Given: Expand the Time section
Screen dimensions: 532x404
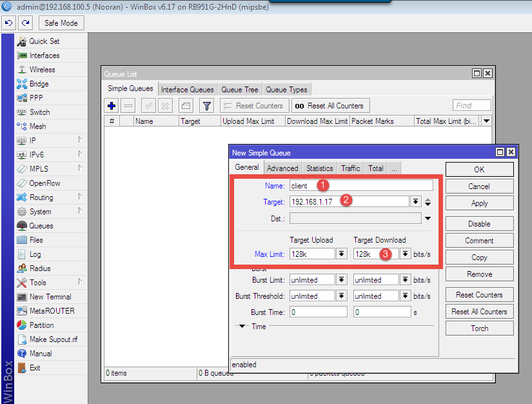Looking at the screenshot, I should coord(242,327).
